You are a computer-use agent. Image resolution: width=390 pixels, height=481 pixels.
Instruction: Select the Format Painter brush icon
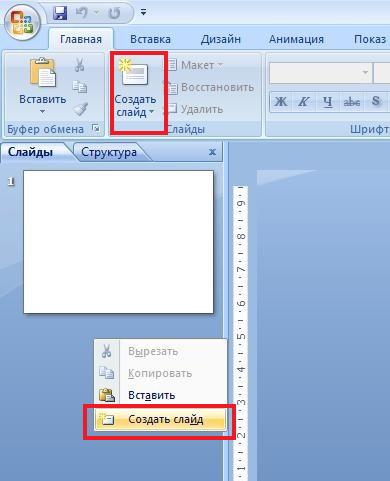81,109
